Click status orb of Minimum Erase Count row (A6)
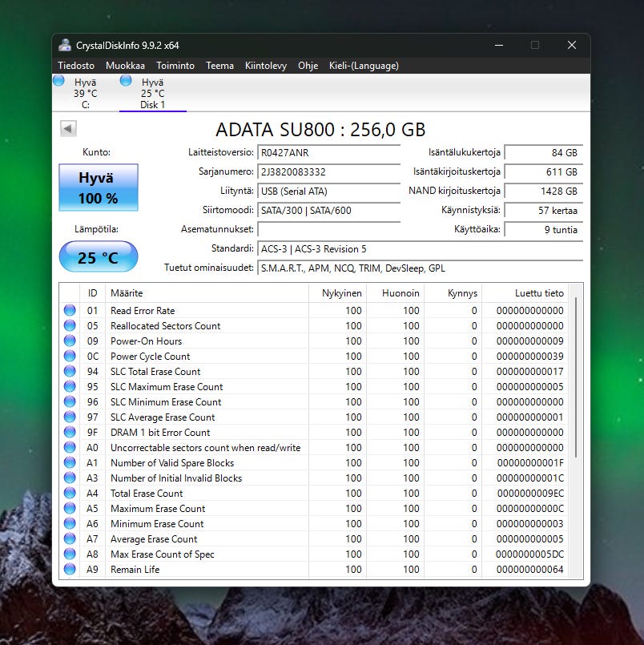Screen dimensions: 644x645 click(70, 523)
